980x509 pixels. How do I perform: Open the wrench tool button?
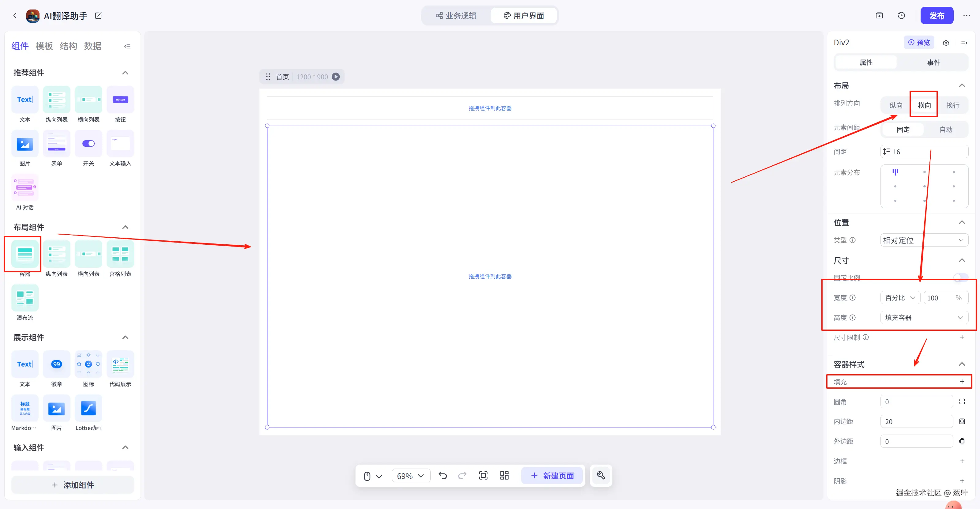[x=601, y=476]
